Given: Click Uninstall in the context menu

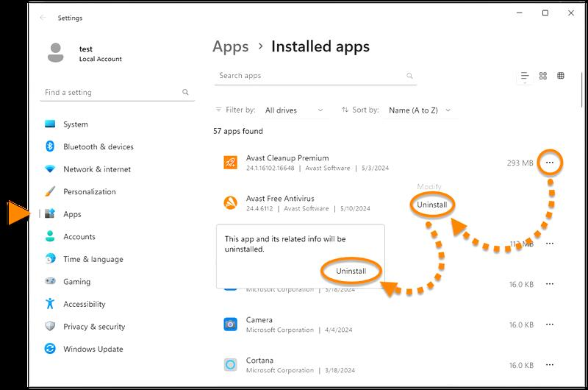Looking at the screenshot, I should 432,205.
